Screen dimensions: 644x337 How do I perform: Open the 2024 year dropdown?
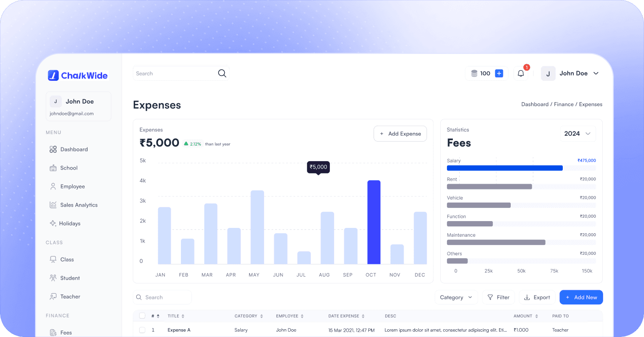(577, 133)
